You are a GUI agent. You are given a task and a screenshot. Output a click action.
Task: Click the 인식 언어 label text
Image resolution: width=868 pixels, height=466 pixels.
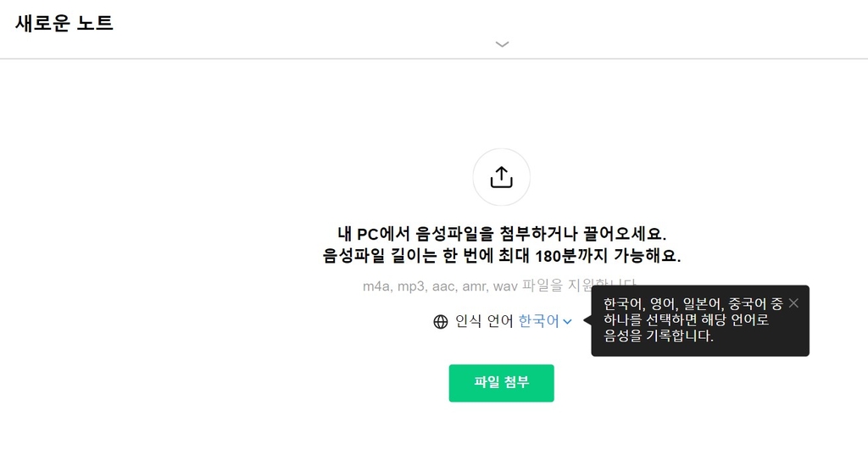coord(484,321)
